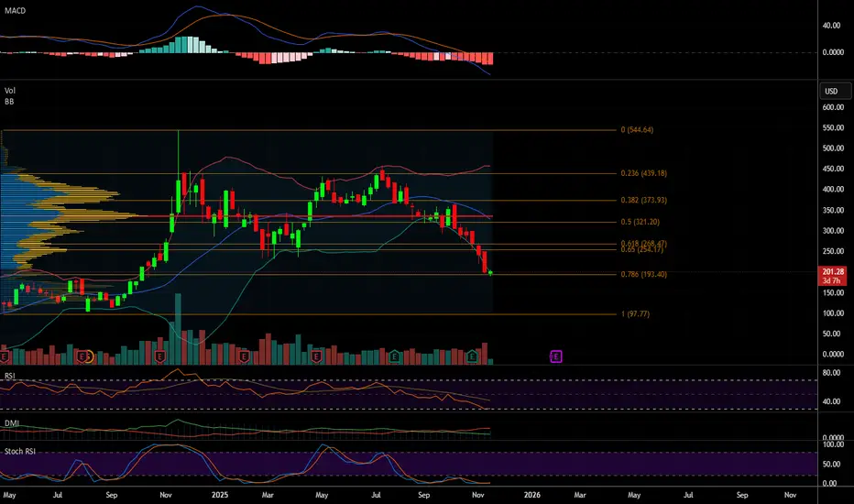854x504 pixels.
Task: Select the Vol indicator legend
Action: tap(10, 91)
